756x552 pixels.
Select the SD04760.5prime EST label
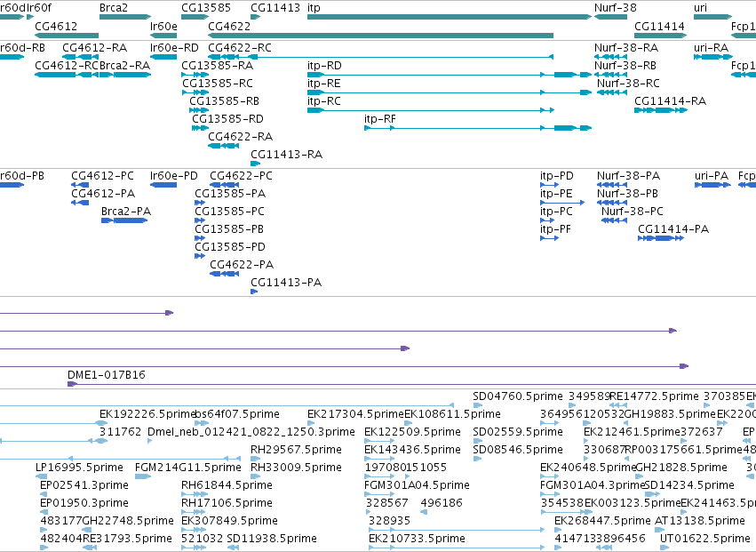pyautogui.click(x=518, y=396)
